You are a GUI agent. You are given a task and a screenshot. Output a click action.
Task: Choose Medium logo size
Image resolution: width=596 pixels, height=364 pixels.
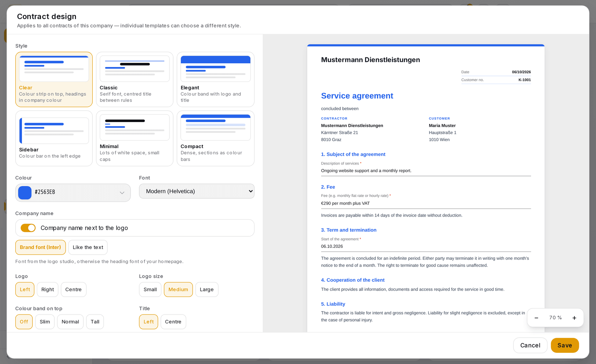[x=178, y=290]
